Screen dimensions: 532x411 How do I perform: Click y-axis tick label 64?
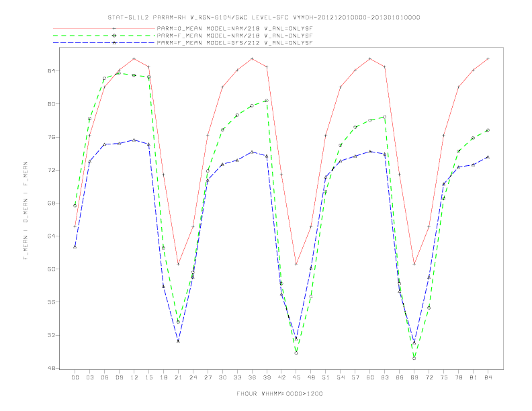[x=52, y=236]
